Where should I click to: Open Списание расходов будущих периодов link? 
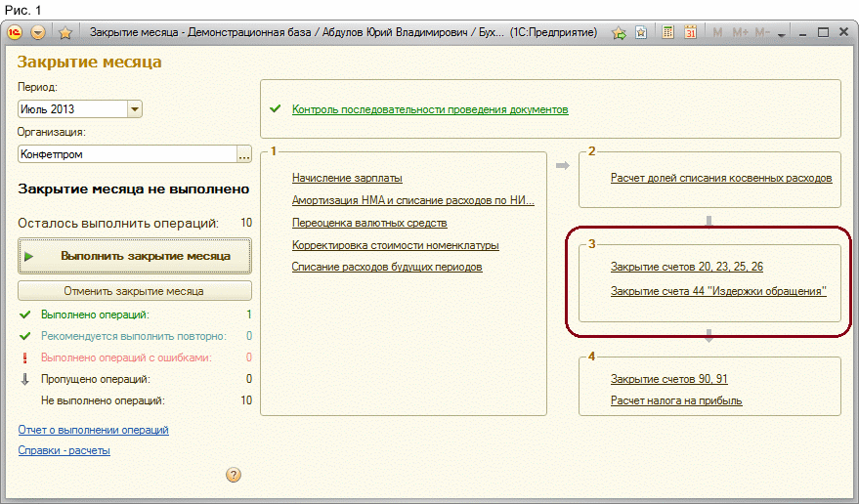(387, 267)
